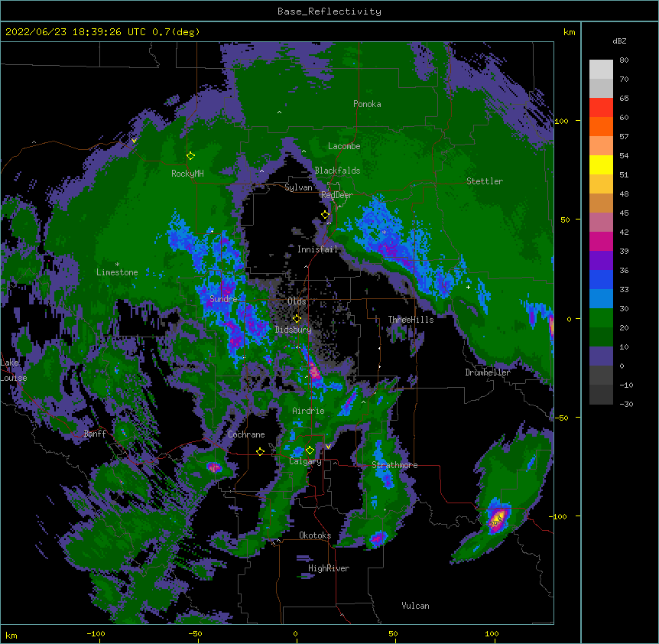
Task: Click the yellow diamond marker below Cochrane
Action: point(260,451)
